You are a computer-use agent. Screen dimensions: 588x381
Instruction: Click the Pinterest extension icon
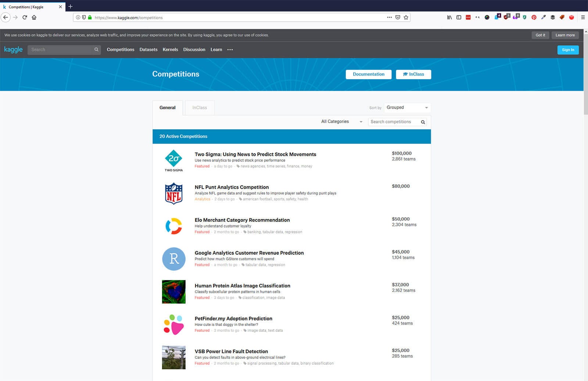pos(534,17)
